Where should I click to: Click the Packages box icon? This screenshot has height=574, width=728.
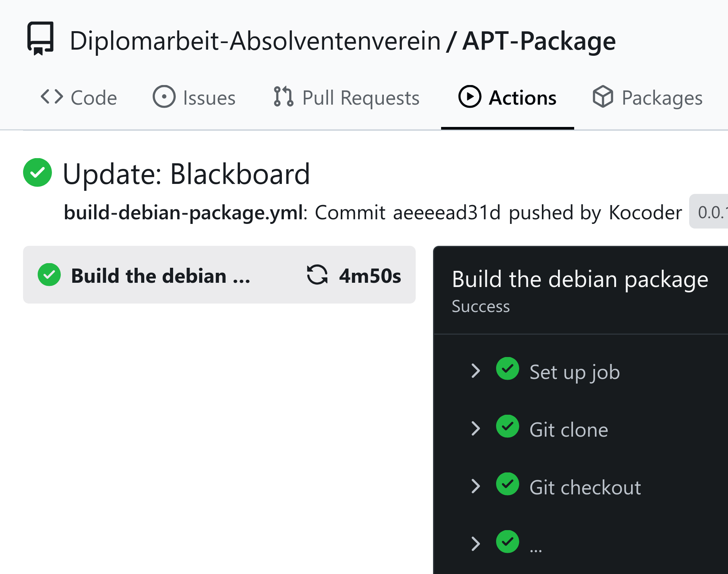603,97
